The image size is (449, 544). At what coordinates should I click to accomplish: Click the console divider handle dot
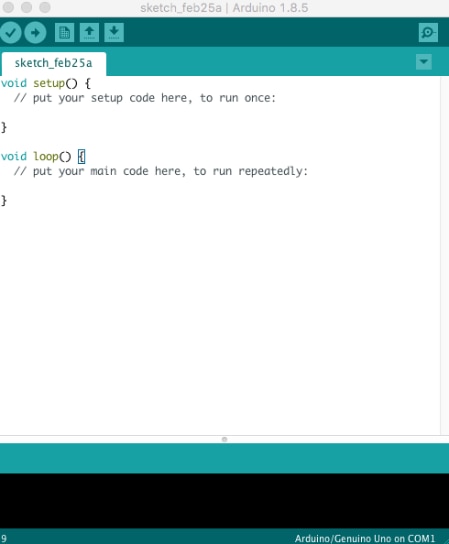224,439
